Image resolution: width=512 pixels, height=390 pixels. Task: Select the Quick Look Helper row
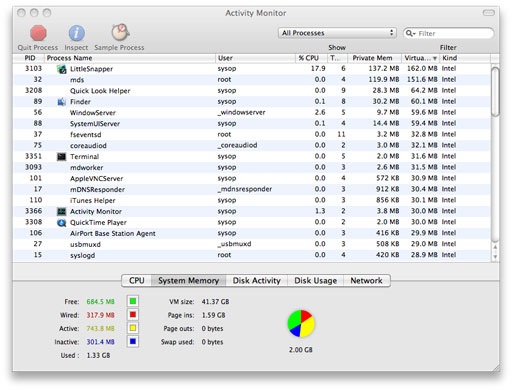252,91
